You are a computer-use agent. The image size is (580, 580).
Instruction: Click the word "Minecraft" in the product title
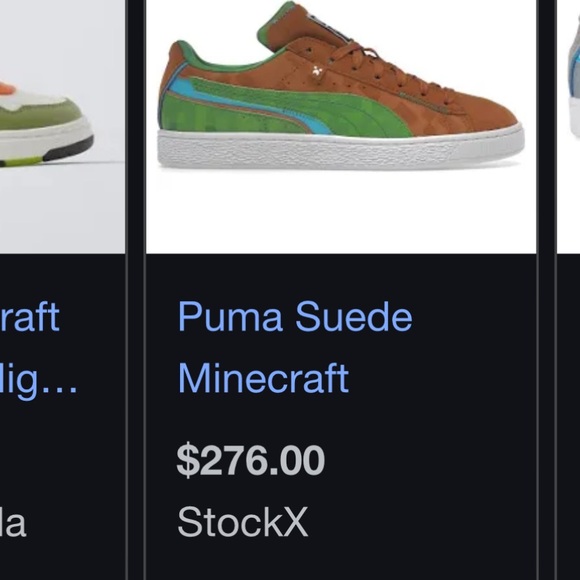[x=263, y=378]
